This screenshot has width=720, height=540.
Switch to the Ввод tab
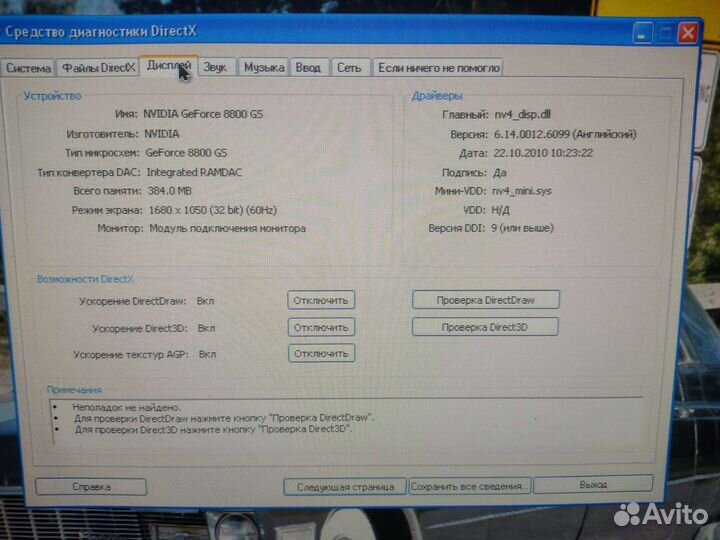pyautogui.click(x=309, y=67)
